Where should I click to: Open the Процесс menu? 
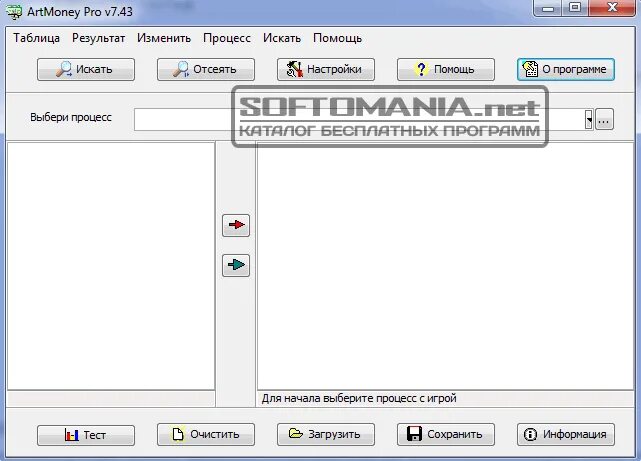tap(227, 38)
